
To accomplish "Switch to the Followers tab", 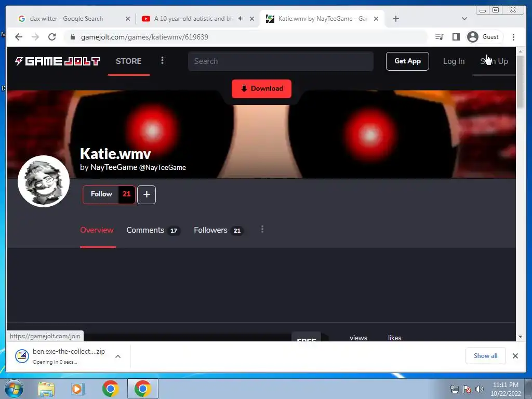I will point(219,230).
